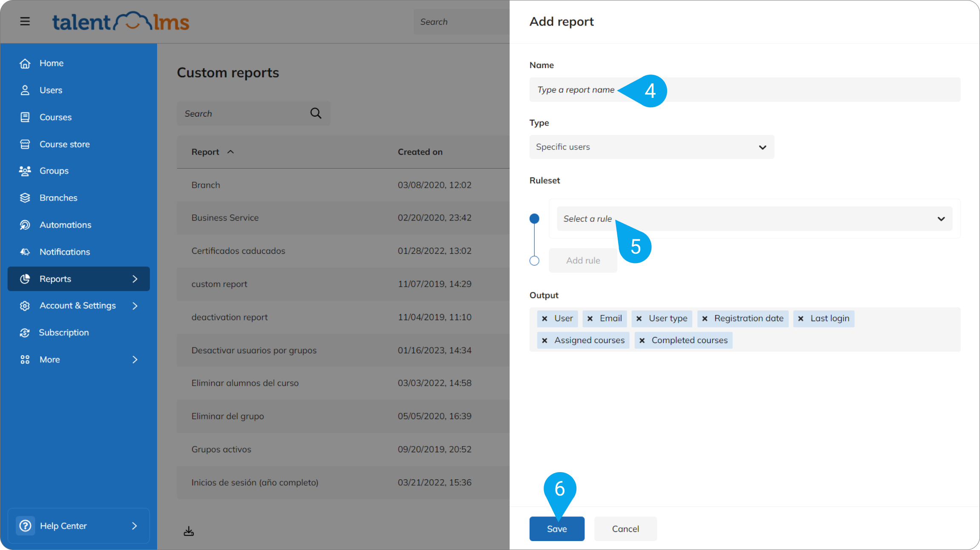Remove the Assigned courses output tag
The height and width of the screenshot is (550, 980).
(544, 341)
